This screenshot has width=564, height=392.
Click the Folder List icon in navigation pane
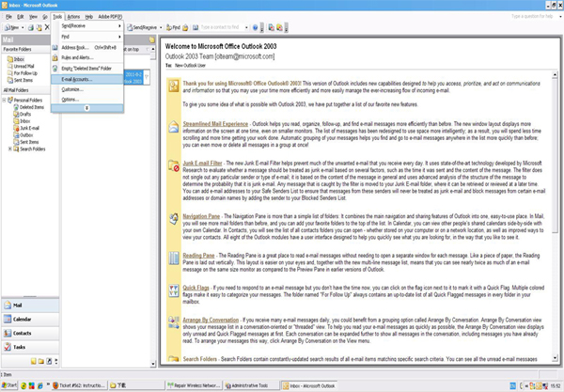coord(41,361)
